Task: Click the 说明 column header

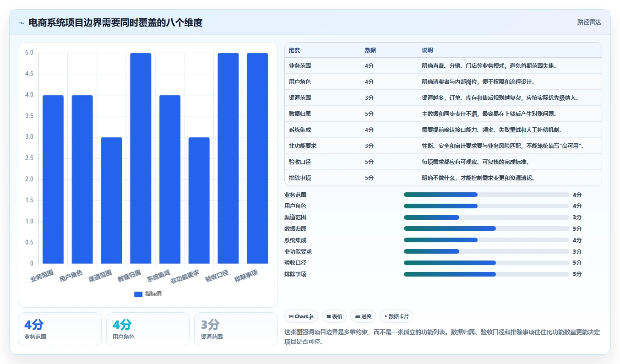Action: tap(428, 50)
